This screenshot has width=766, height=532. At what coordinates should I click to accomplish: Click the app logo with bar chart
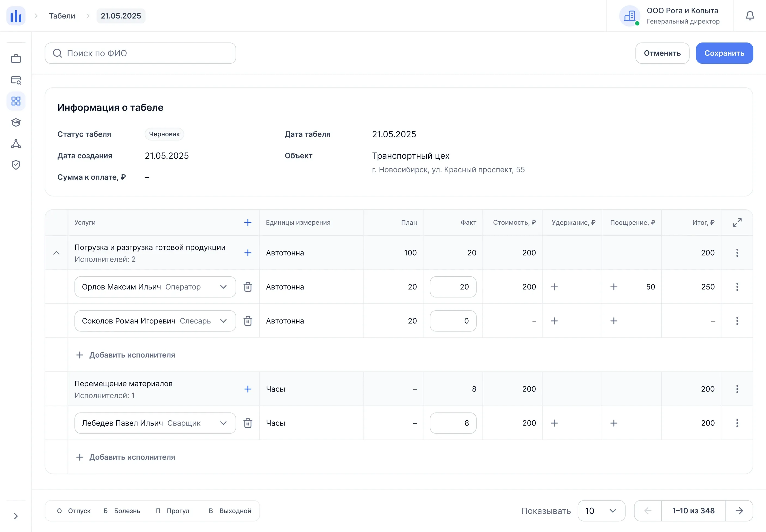(16, 16)
